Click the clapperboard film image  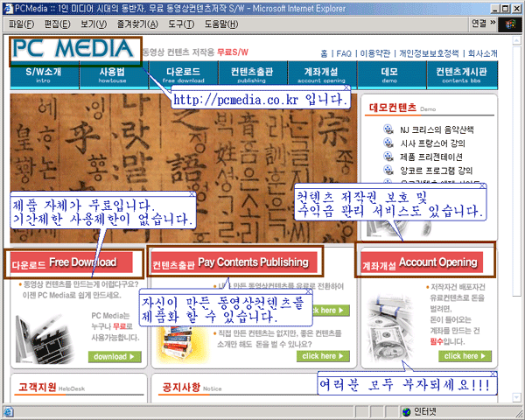point(45,339)
